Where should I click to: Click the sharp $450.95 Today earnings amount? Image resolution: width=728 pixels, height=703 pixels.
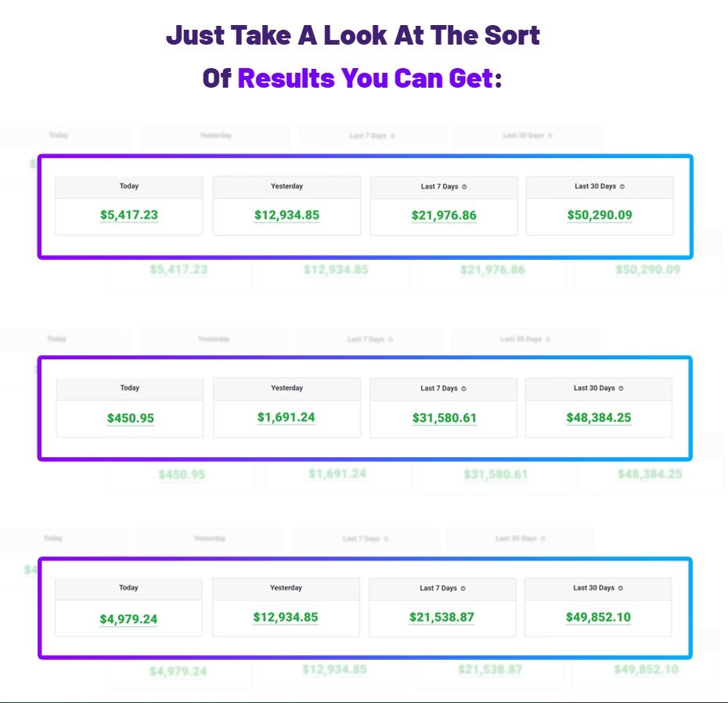(131, 418)
